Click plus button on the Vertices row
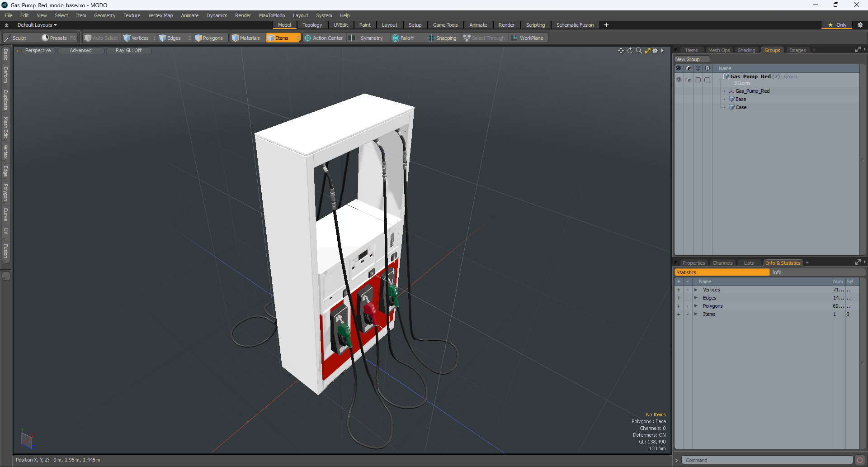This screenshot has width=868, height=467. [679, 290]
